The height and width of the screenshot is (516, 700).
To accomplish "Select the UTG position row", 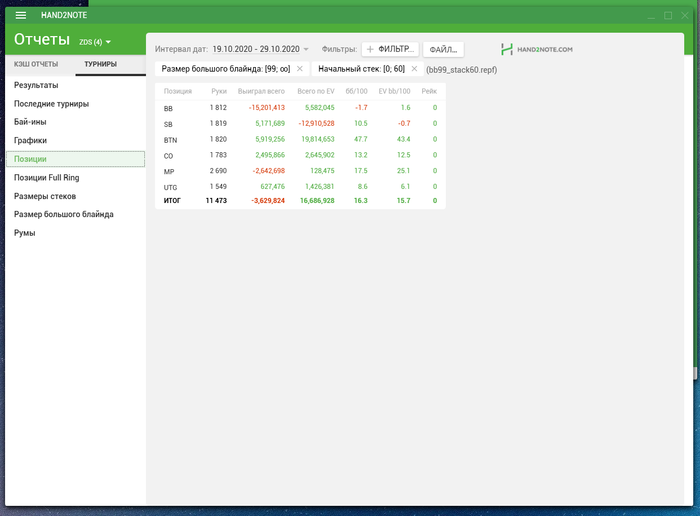I will click(x=300, y=187).
